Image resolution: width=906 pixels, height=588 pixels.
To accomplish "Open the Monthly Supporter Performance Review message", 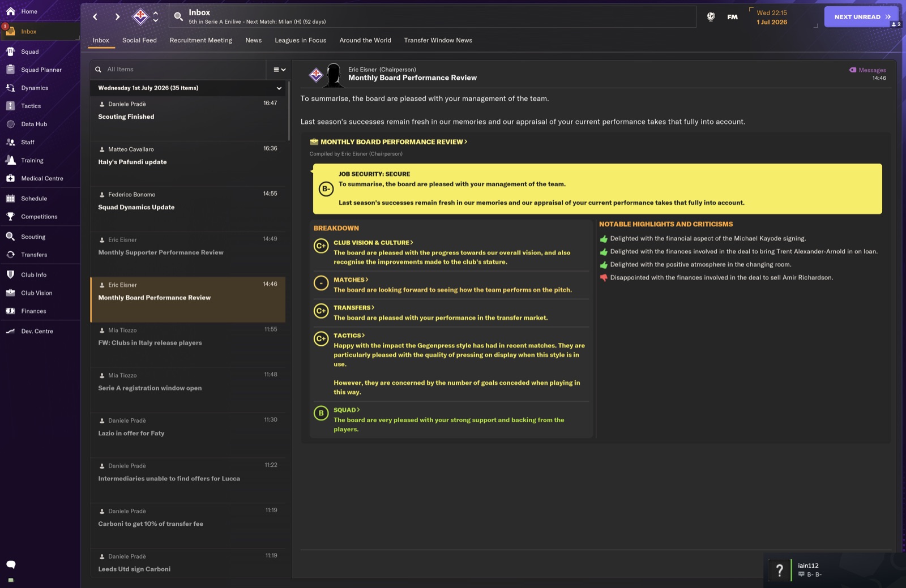I will (188, 254).
